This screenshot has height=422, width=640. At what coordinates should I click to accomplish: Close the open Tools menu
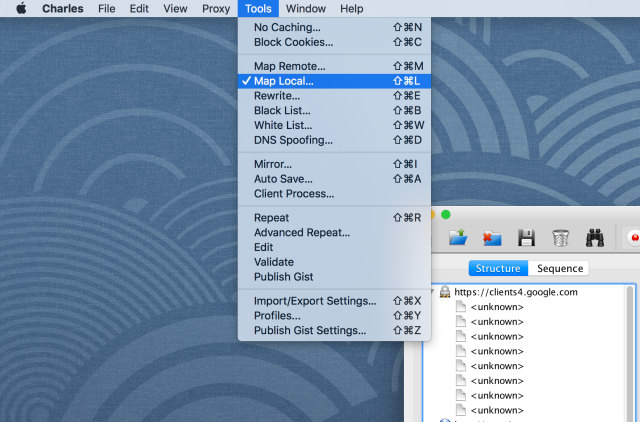click(x=258, y=9)
